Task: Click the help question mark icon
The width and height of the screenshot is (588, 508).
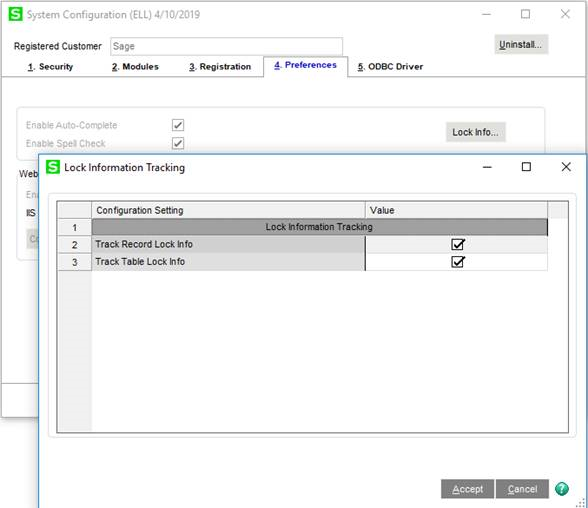Action: [x=562, y=489]
